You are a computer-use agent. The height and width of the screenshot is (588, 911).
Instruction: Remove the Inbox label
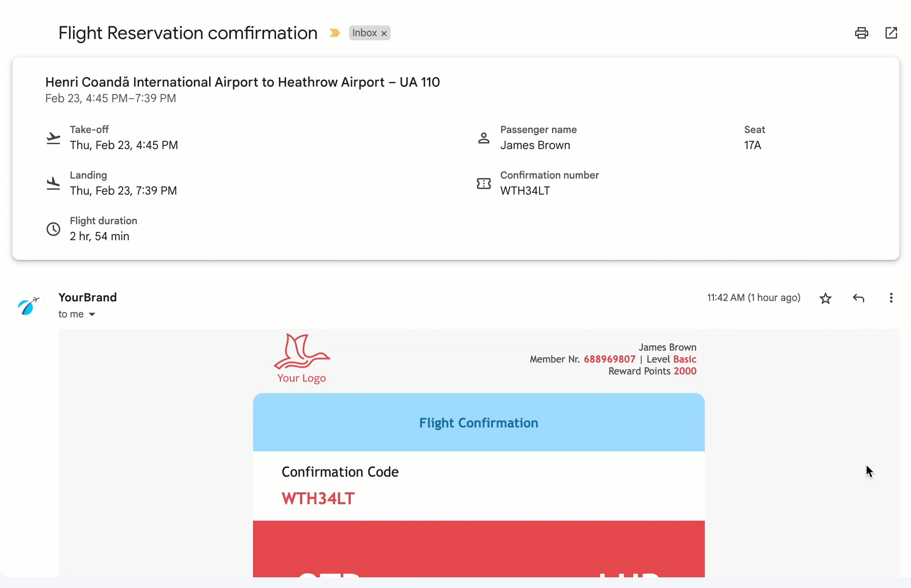click(x=384, y=33)
